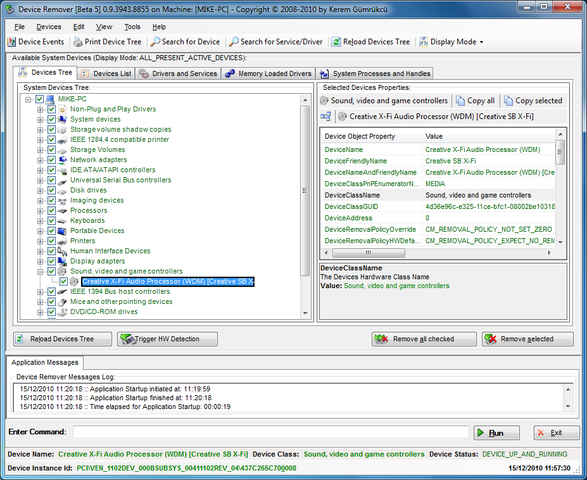587x480 pixels.
Task: Expand the Universal Serial Bus controllers node
Action: 40,180
